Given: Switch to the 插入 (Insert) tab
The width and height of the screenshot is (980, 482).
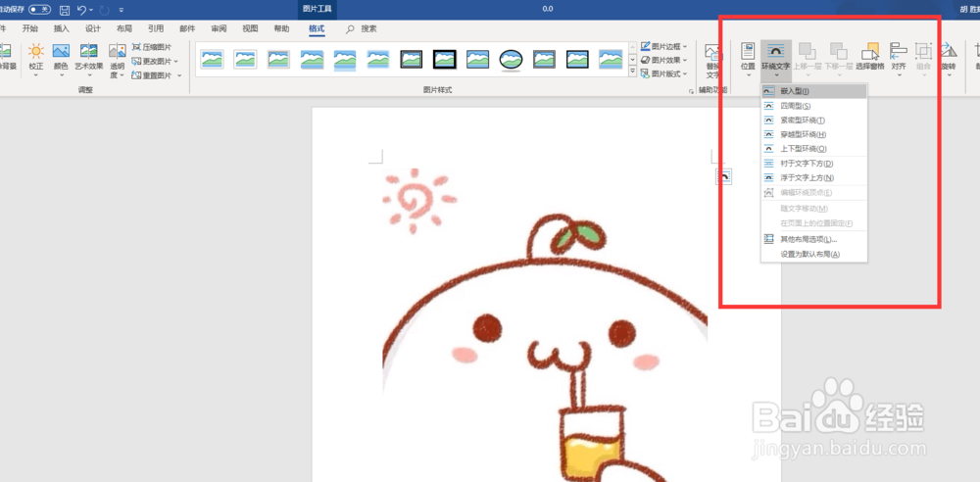Looking at the screenshot, I should [61, 28].
